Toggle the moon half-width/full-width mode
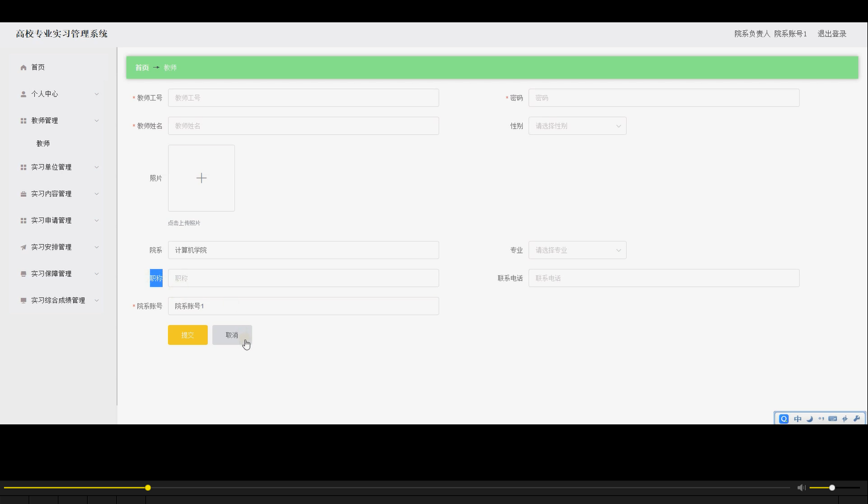868x504 pixels. pos(810,419)
